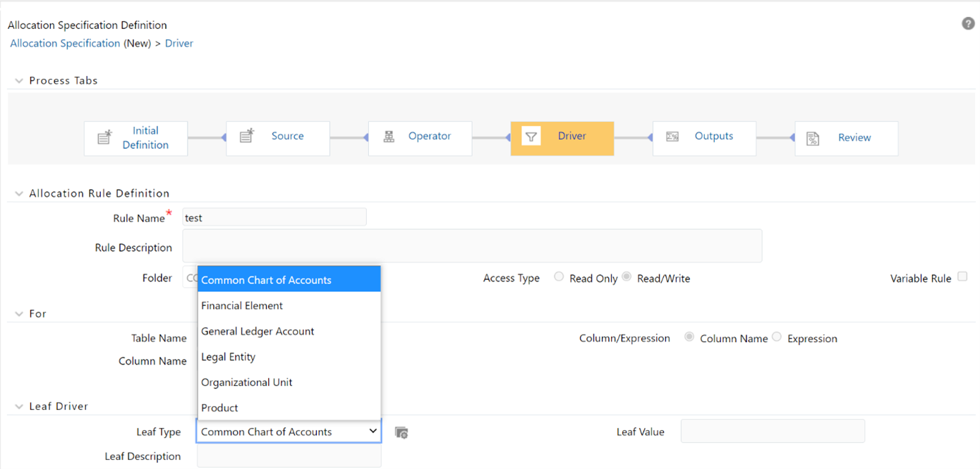Screen dimensions: 980x469
Task: Click the Driver filter funnel icon
Action: click(x=531, y=136)
